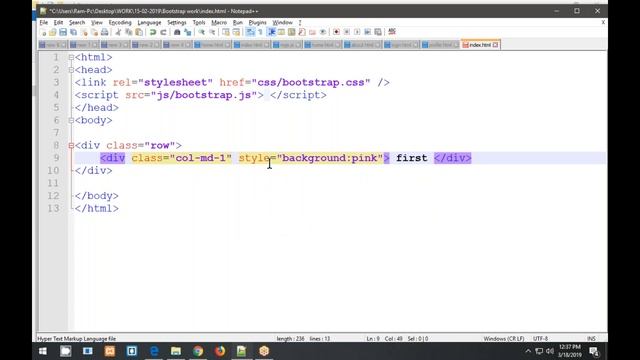Open the Window menu
The height and width of the screenshot is (360, 640).
[282, 22]
